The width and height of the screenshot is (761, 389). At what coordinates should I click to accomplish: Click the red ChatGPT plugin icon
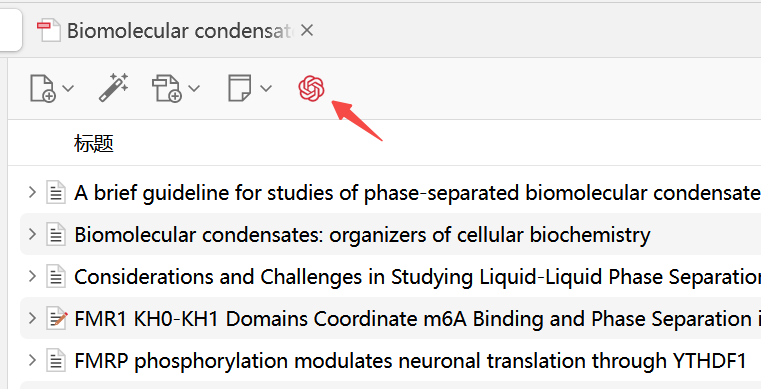tap(311, 88)
